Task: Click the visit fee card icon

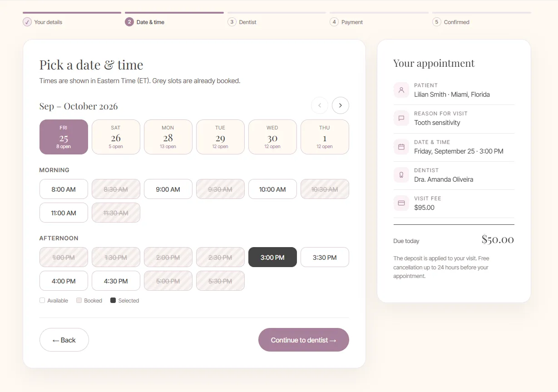Action: [x=401, y=203]
